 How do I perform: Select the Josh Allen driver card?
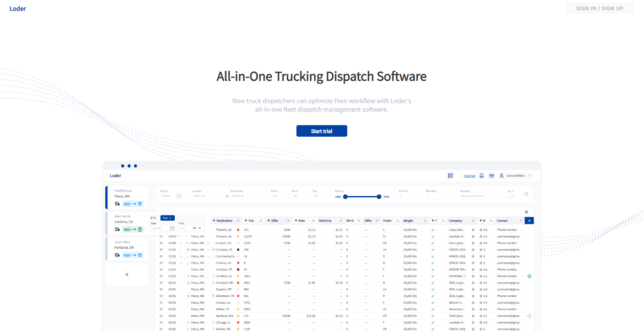[x=127, y=249]
